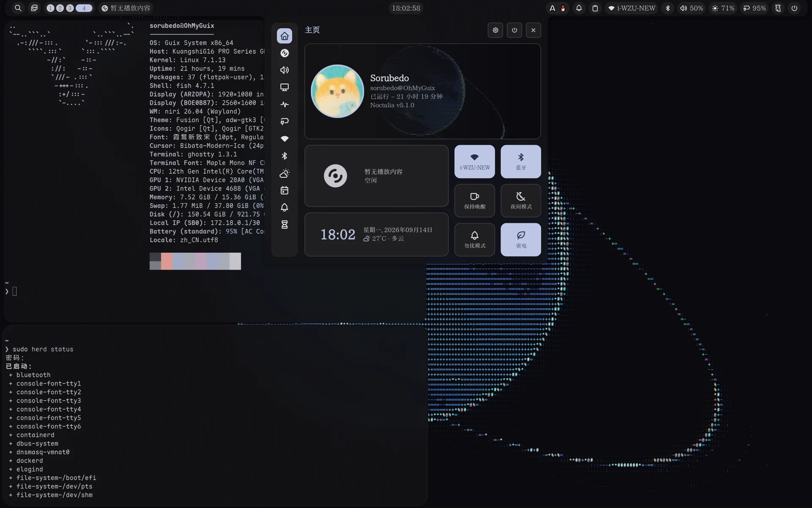Image resolution: width=812 pixels, height=508 pixels.
Task: Open the display monitor tab in sidebar
Action: coord(284,87)
